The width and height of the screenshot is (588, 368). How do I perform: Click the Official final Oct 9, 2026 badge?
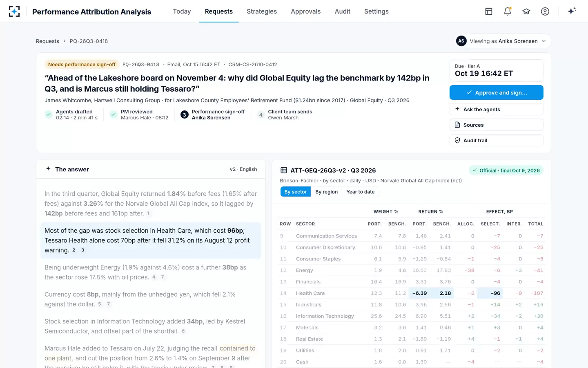(x=506, y=171)
